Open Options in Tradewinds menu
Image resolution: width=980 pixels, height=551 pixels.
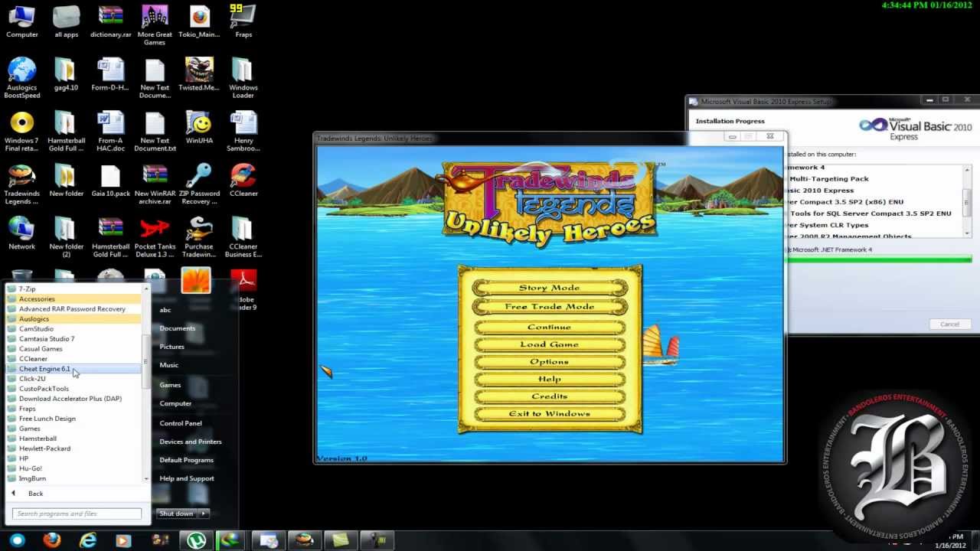pos(550,362)
